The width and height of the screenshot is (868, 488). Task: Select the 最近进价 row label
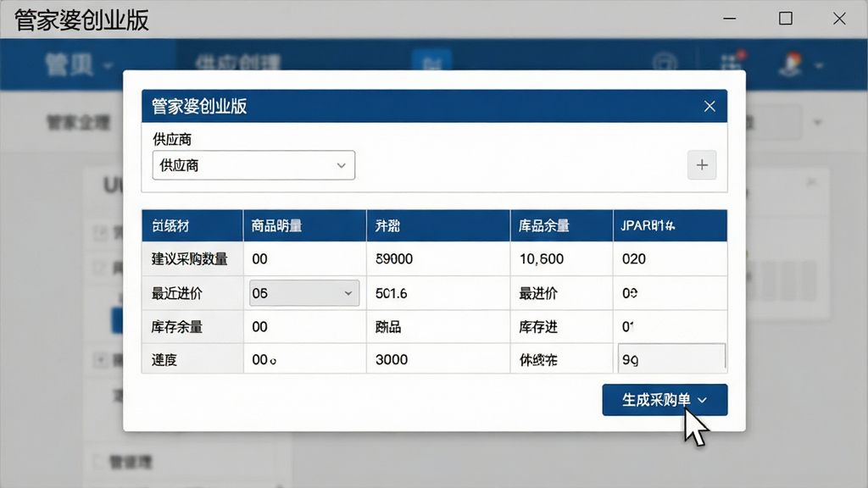click(176, 293)
